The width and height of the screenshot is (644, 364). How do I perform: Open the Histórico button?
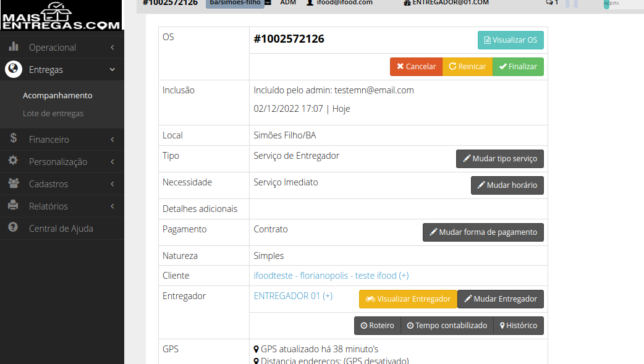[519, 326]
